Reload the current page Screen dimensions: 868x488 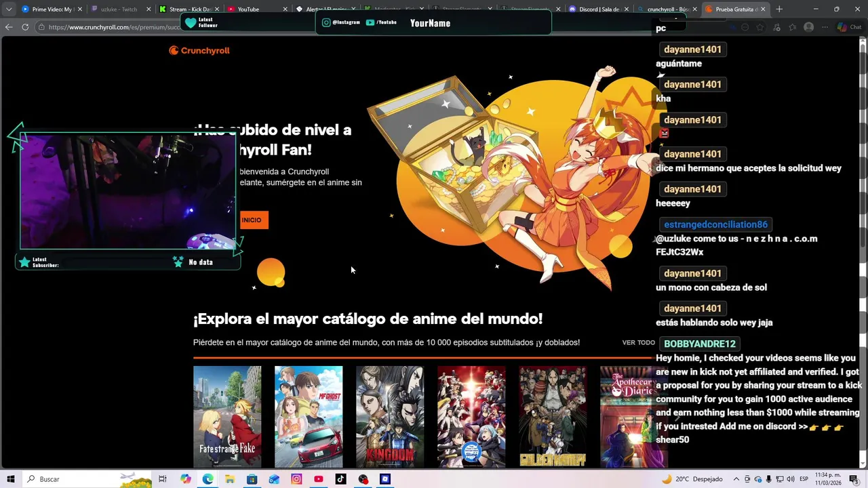pos(25,27)
